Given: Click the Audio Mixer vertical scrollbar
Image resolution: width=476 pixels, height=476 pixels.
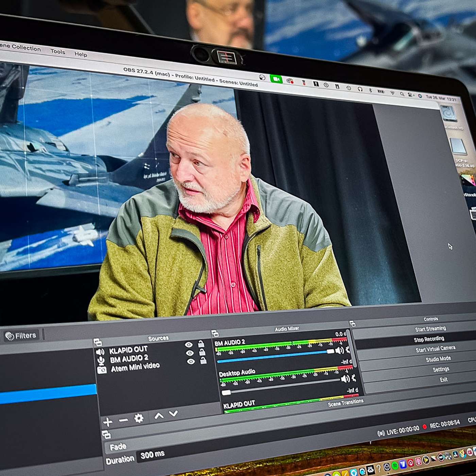Looking at the screenshot, I should 352,348.
